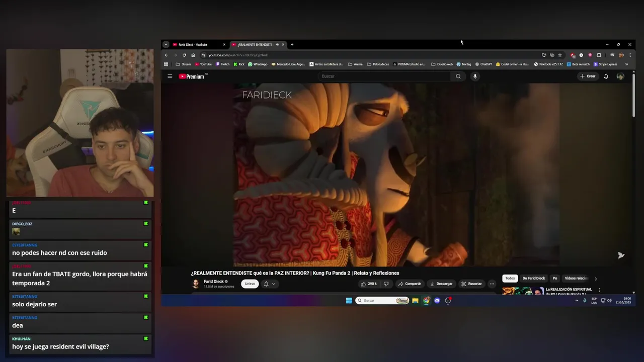Viewport: 644px width, 362px height.
Task: Toggle channel notification bell next to Unirse
Action: point(266,284)
